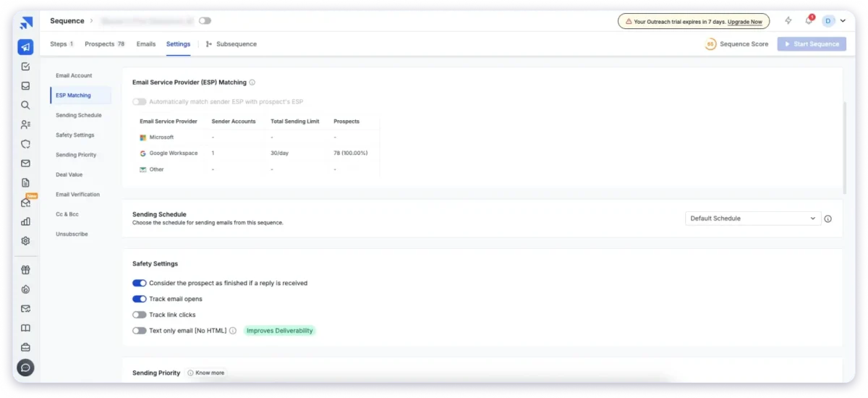Image resolution: width=868 pixels, height=398 pixels.
Task: Click the Start Sequence button
Action: click(812, 44)
